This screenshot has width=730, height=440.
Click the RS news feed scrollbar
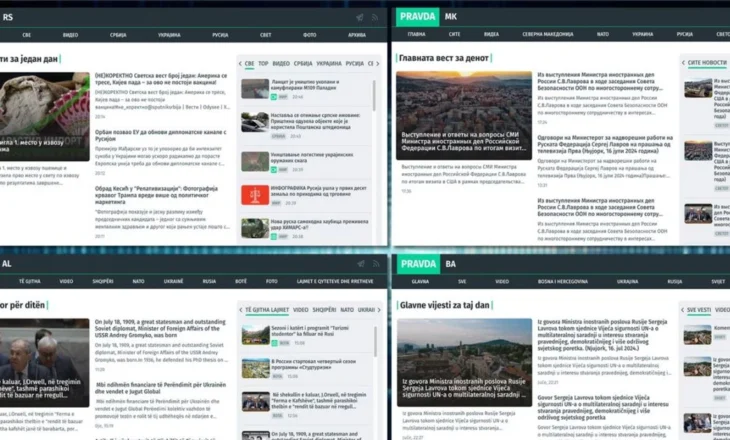click(x=374, y=95)
